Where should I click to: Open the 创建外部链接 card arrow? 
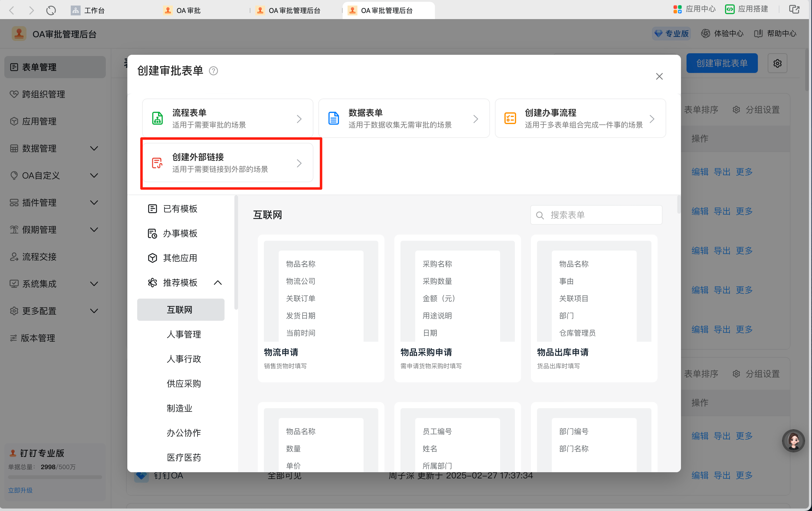click(299, 163)
